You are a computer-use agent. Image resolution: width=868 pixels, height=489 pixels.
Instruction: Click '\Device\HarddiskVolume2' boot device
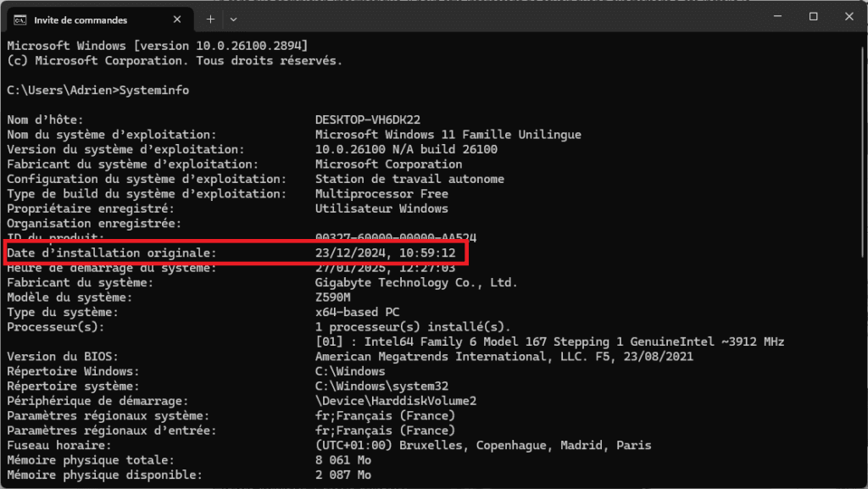(x=396, y=401)
